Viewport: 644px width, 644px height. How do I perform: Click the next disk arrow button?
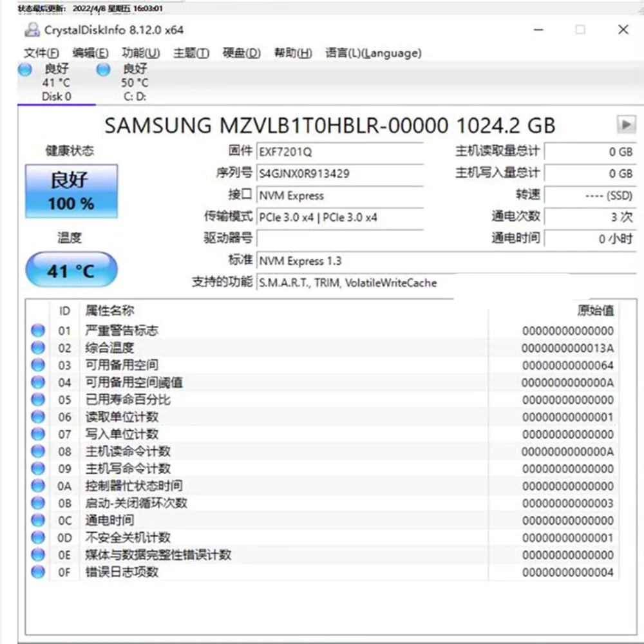pyautogui.click(x=627, y=124)
